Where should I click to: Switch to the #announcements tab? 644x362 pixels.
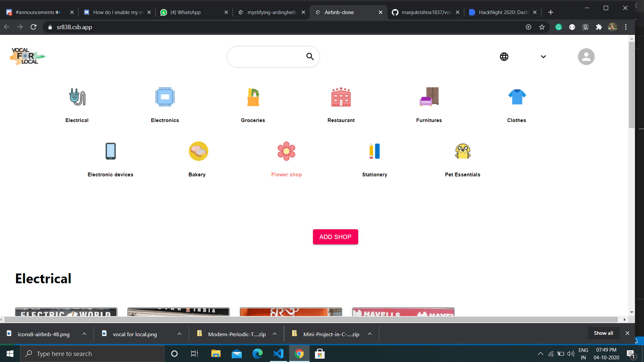coord(39,13)
